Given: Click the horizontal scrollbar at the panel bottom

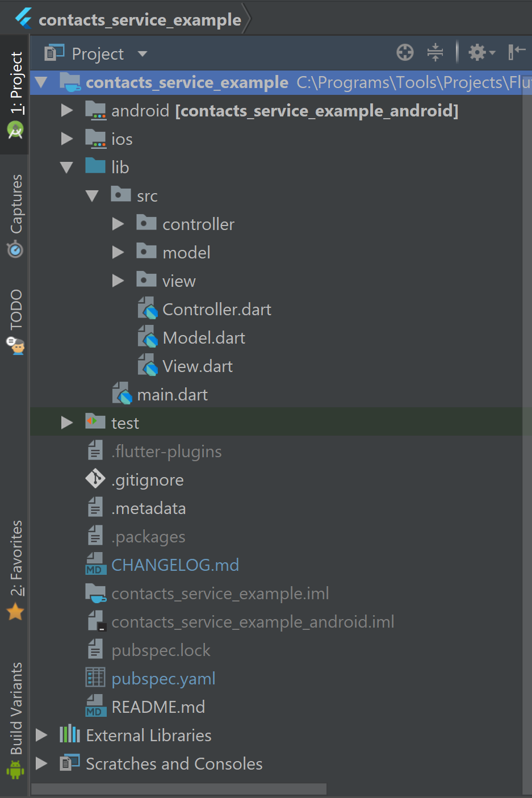Looking at the screenshot, I should (x=178, y=789).
